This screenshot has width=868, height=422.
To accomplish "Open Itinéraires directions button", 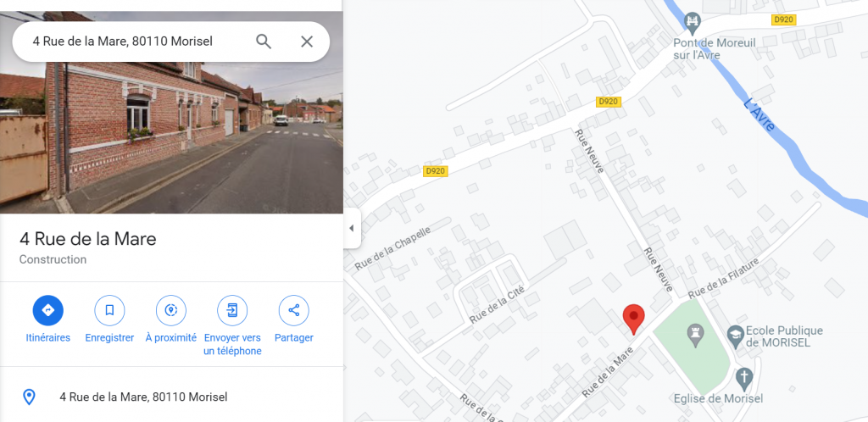I will tap(48, 311).
